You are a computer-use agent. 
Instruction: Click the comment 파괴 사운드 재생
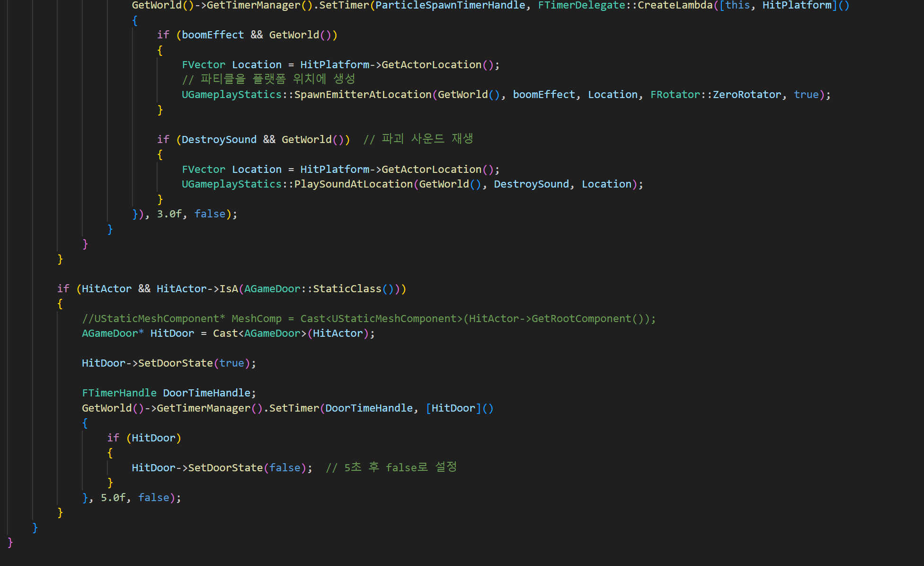tap(418, 139)
